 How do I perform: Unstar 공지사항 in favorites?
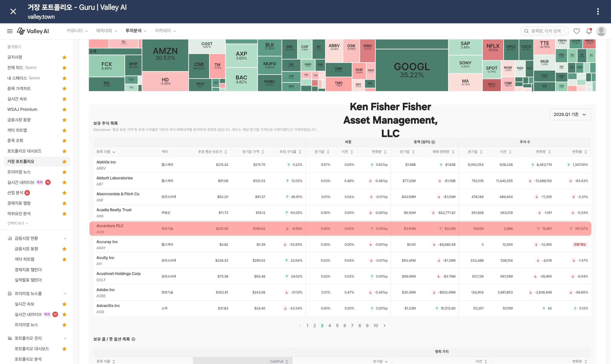pyautogui.click(x=65, y=57)
